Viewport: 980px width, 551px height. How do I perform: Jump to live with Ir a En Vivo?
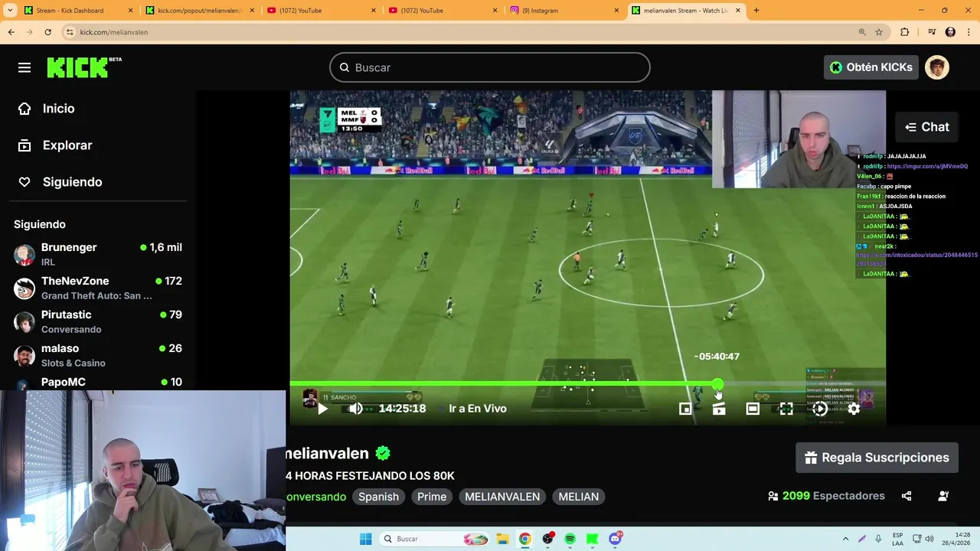(478, 409)
